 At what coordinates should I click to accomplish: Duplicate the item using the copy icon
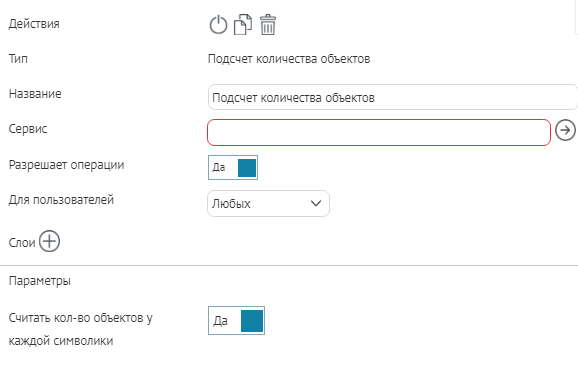click(x=243, y=25)
